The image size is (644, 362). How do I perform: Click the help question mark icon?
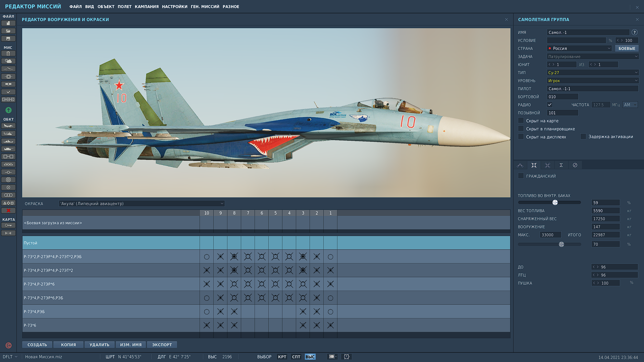[x=634, y=32]
